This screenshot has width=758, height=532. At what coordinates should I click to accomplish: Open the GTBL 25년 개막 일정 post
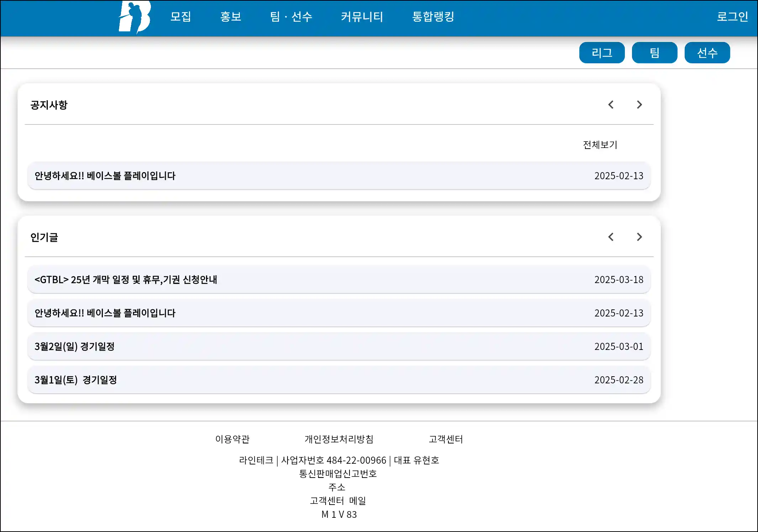(x=126, y=280)
